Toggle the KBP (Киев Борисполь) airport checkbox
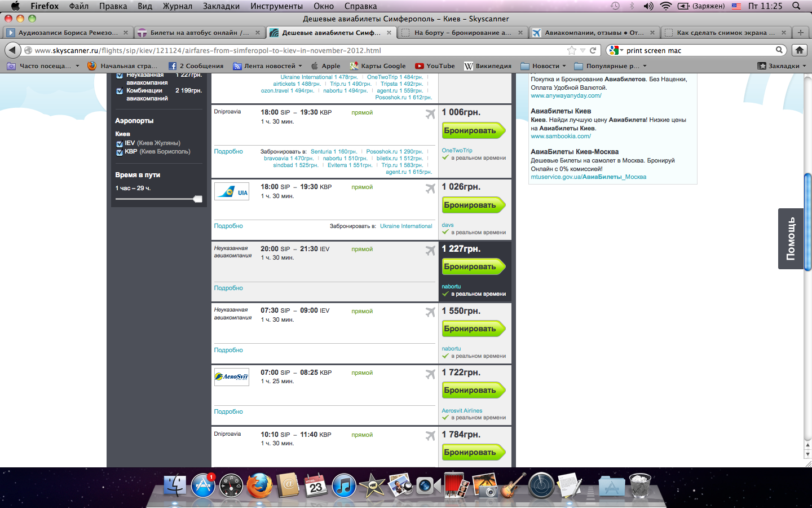This screenshot has height=508, width=812. (120, 152)
